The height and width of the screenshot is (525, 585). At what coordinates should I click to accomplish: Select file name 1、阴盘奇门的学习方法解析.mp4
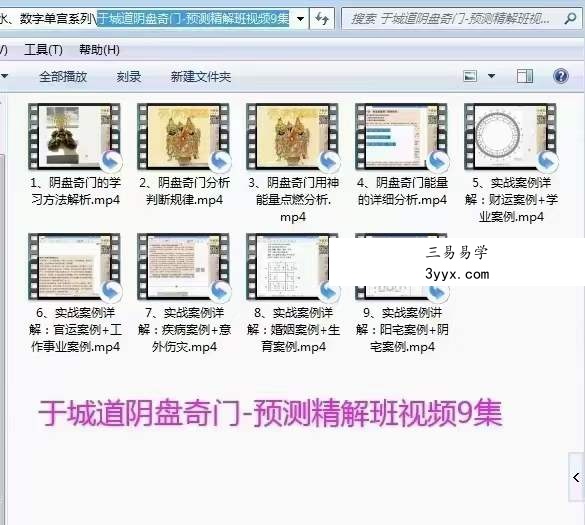75,191
